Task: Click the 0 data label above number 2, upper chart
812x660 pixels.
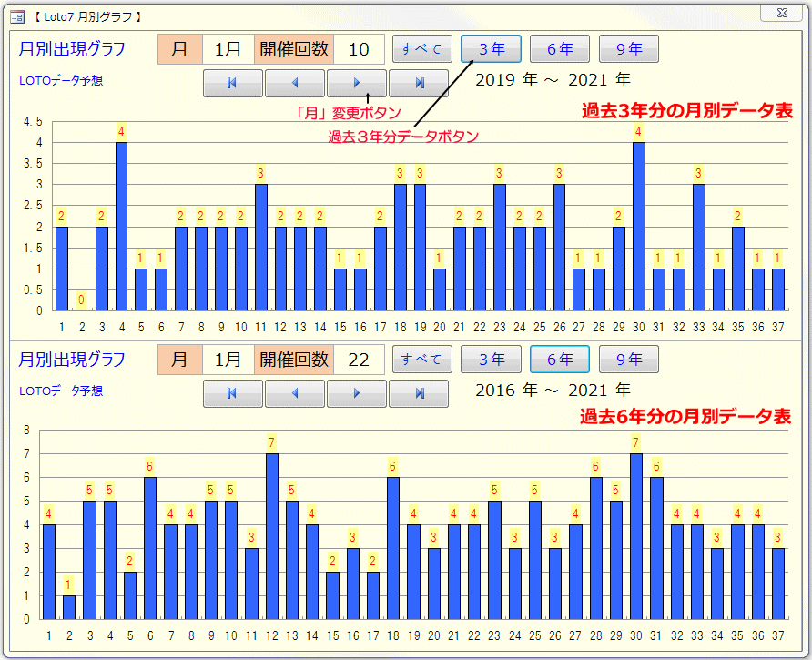Action: click(81, 300)
